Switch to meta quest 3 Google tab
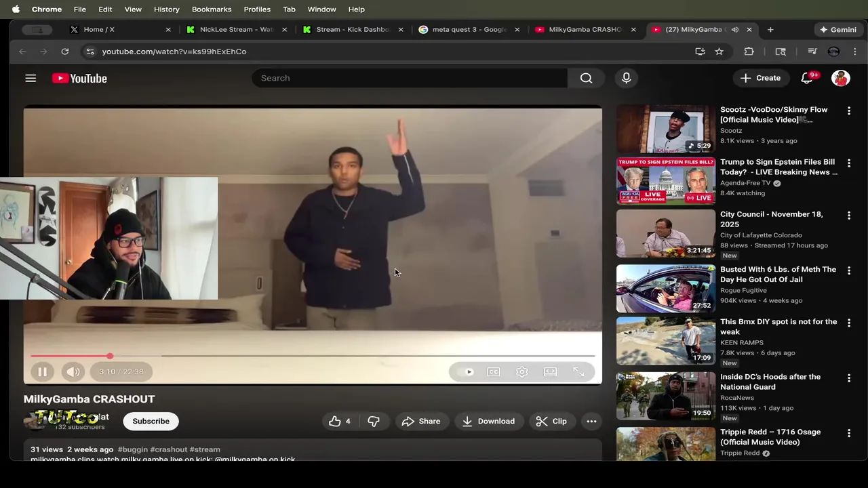868x488 pixels. pyautogui.click(x=469, y=30)
